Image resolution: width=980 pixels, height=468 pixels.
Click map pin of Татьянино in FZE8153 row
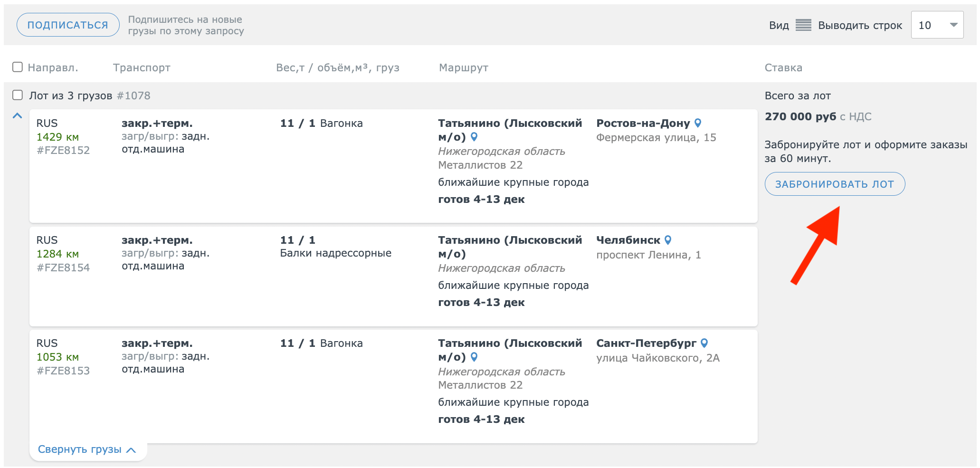474,357
